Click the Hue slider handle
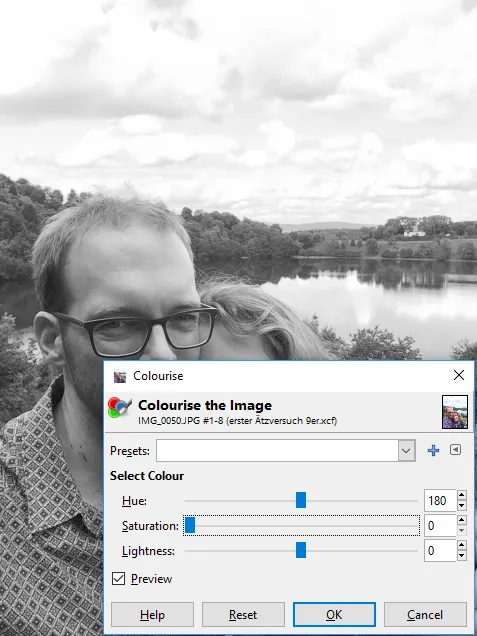 [301, 501]
